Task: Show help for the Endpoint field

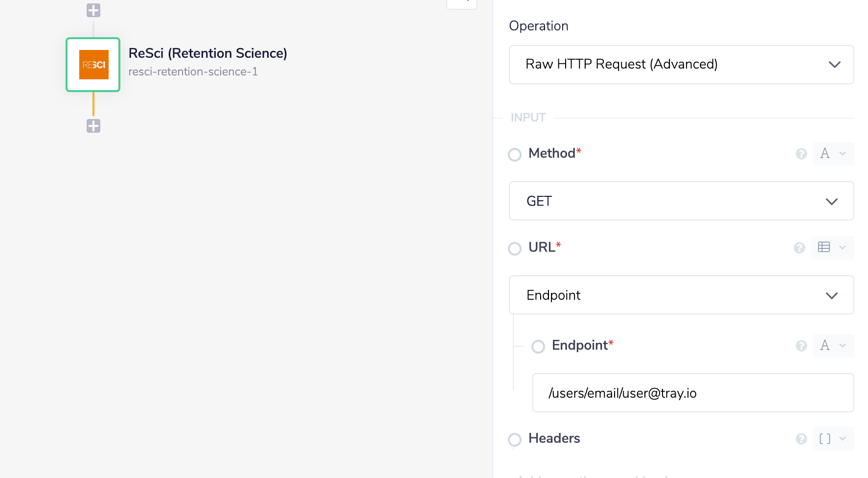Action: pos(801,346)
